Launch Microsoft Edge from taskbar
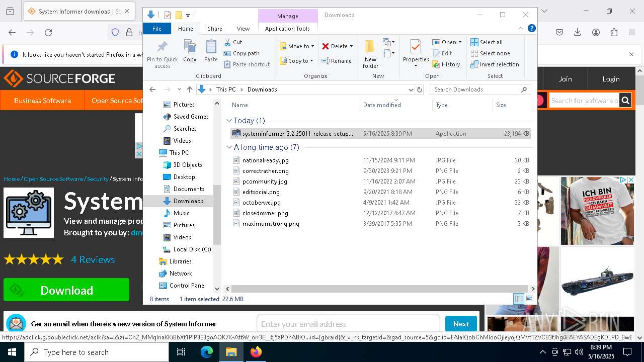 point(207,352)
